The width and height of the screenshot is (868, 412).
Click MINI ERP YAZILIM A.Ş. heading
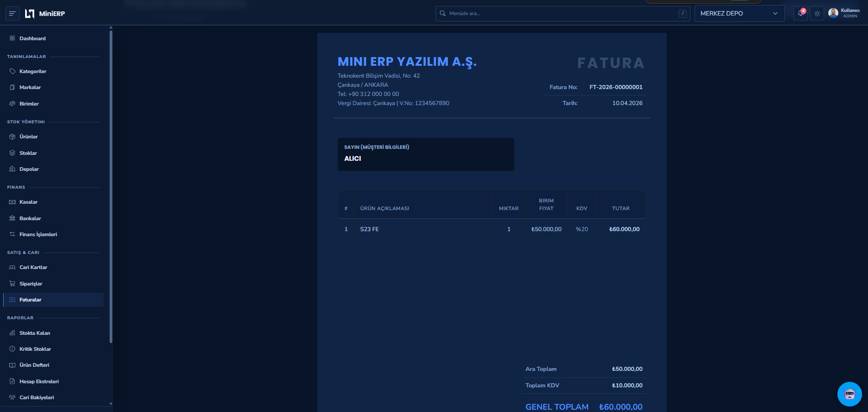(407, 62)
